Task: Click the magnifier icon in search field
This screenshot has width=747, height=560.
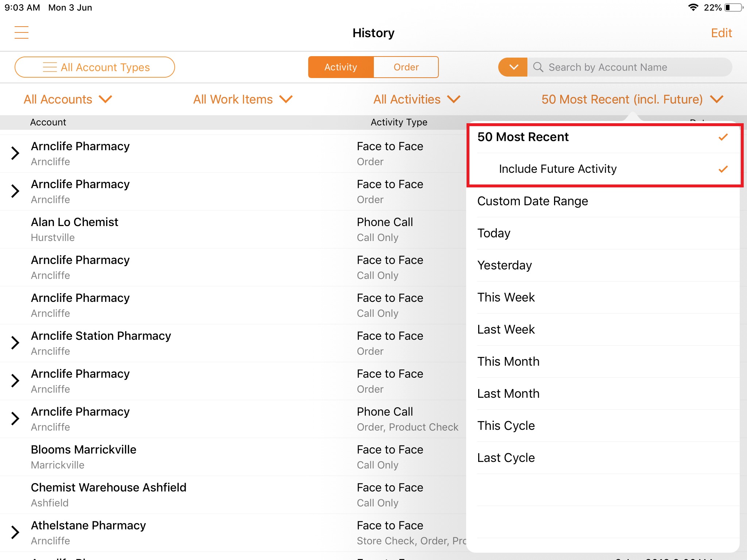Action: (x=538, y=67)
